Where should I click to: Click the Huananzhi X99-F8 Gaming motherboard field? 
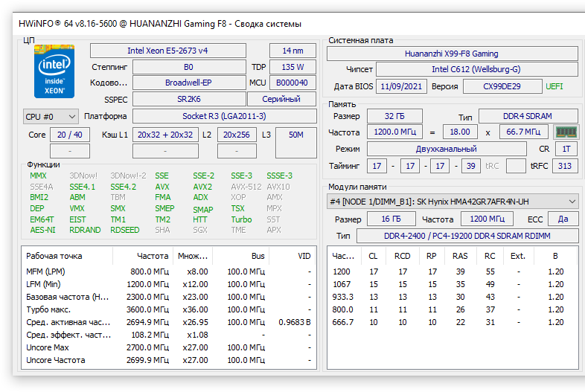click(x=453, y=54)
